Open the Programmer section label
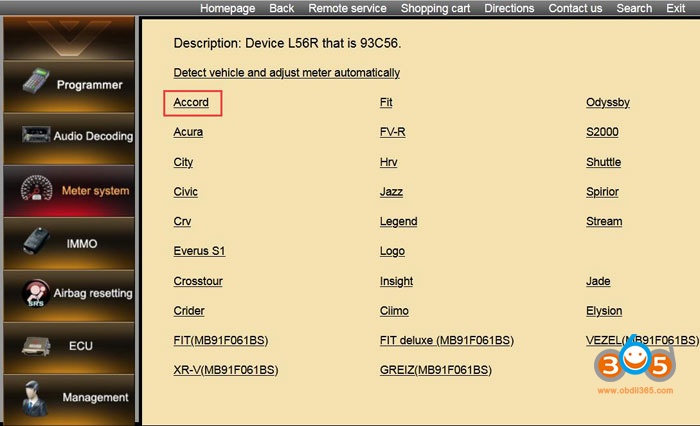Viewport: 700px width, 426px height. [89, 85]
